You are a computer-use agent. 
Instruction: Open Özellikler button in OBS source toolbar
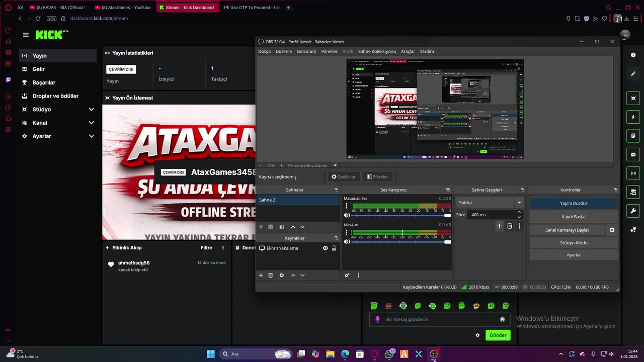click(343, 177)
